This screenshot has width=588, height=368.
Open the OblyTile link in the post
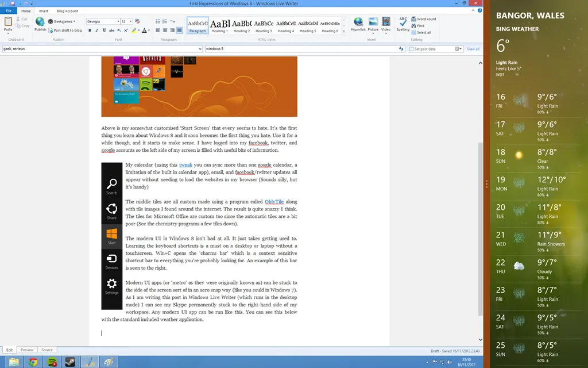[x=274, y=202]
